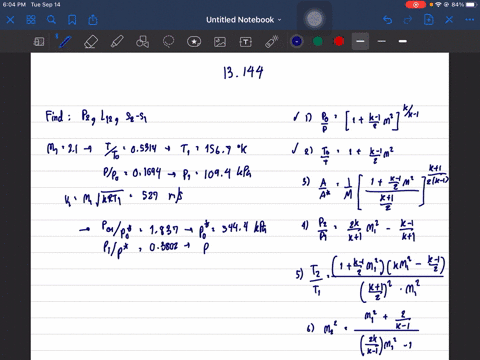The image size is (480, 360).
Task: Select the first highlighted stroke thickness
Action: pos(360,41)
